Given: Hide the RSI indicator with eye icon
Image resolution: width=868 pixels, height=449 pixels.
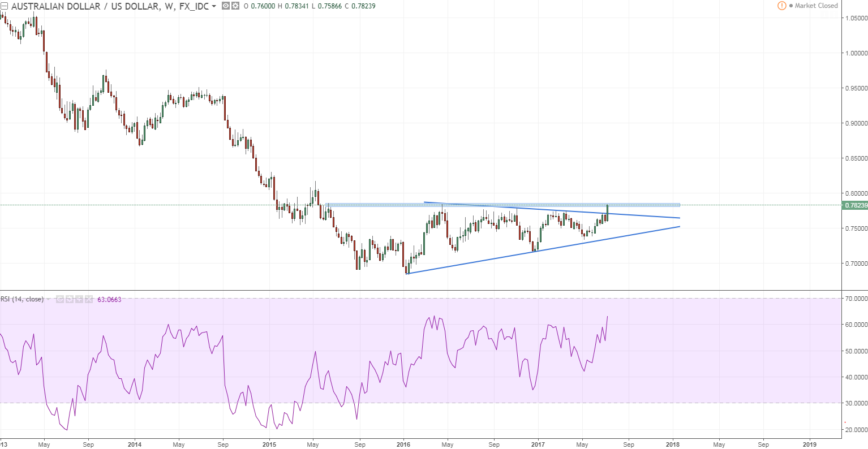Looking at the screenshot, I should point(60,299).
